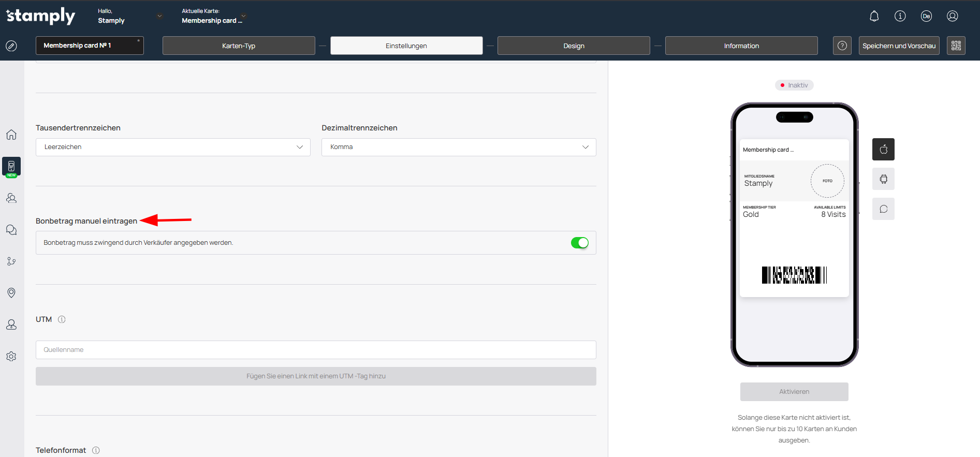Expand the Tausendertrennzeichen dropdown

(x=173, y=147)
